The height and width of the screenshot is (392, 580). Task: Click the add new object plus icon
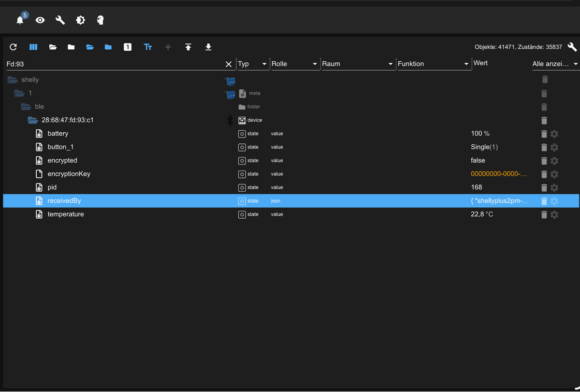(168, 47)
